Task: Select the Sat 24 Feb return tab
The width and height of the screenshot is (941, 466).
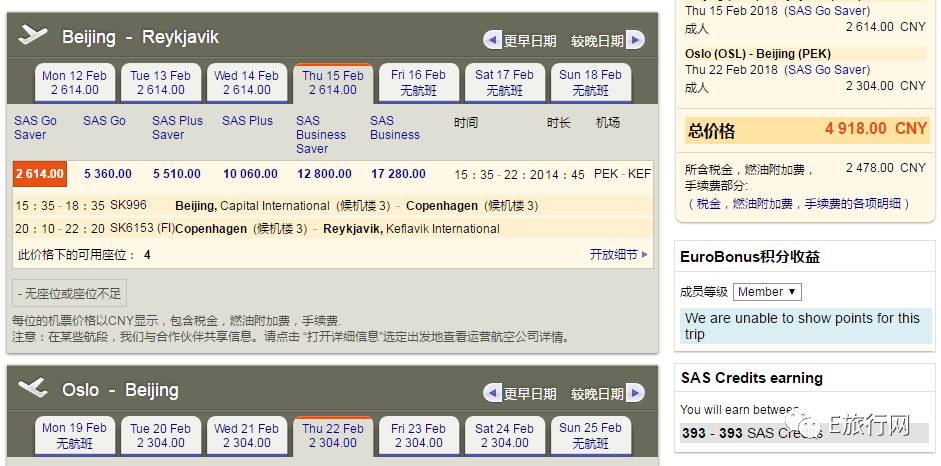Action: click(505, 436)
